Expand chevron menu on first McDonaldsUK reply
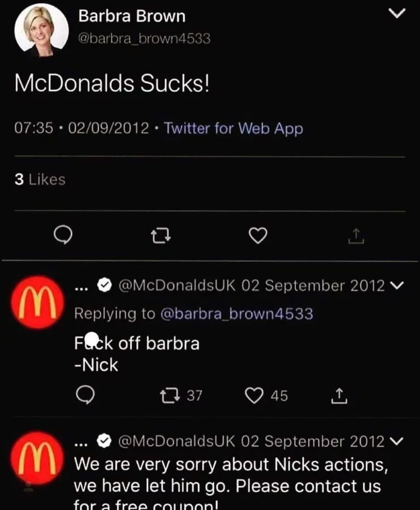The height and width of the screenshot is (510, 420). 396,286
